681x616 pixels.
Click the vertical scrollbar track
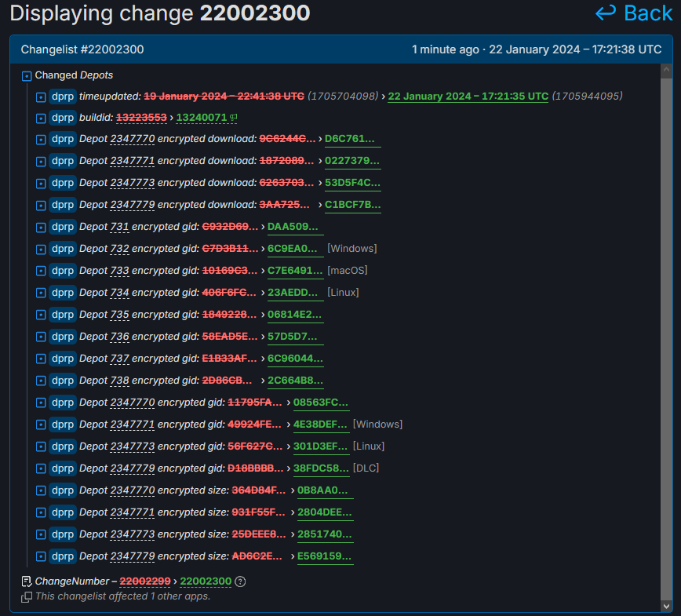(667, 339)
